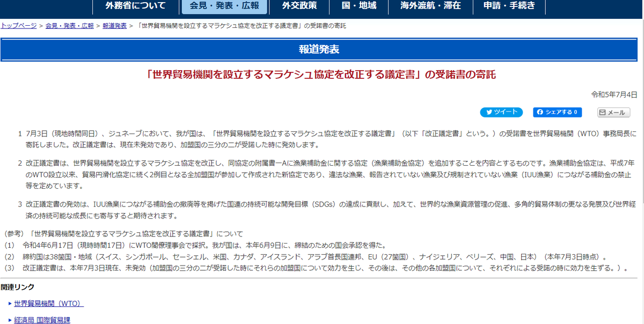Click note (2) starting 締約国は38箇国・地域
The width and height of the screenshot is (644, 324).
click(x=306, y=256)
